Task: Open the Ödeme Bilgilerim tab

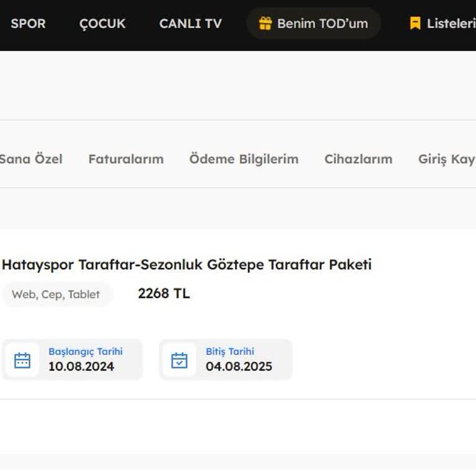Action: pos(244,159)
